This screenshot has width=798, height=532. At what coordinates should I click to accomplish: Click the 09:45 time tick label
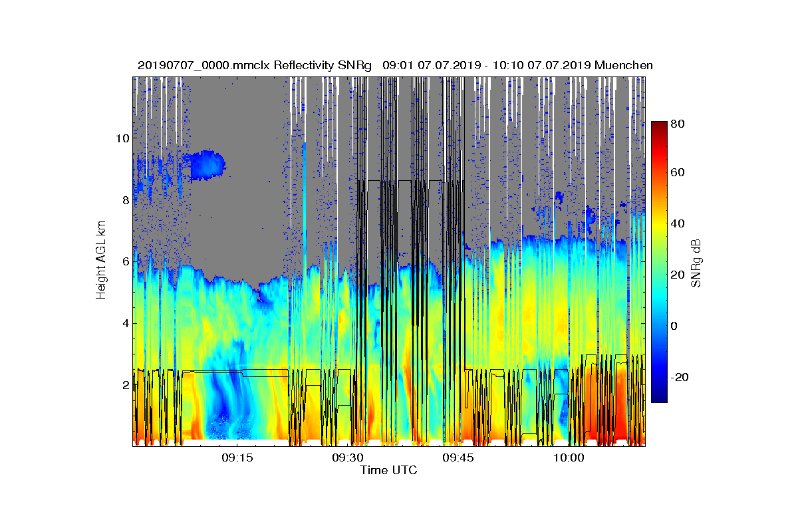458,458
